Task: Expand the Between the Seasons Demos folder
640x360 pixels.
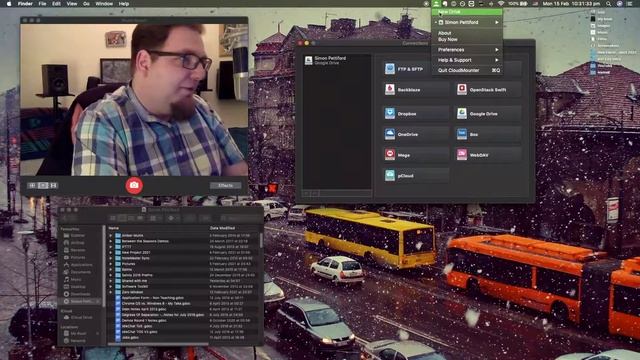Action: (x=110, y=241)
